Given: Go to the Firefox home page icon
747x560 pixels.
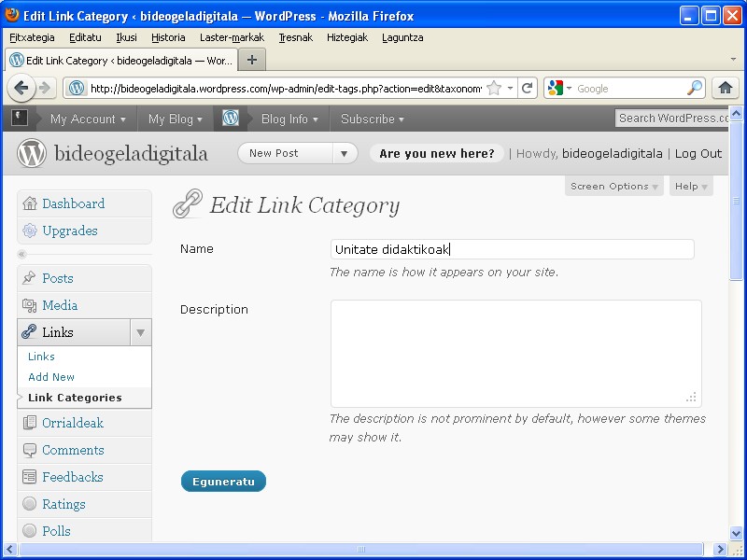Looking at the screenshot, I should coord(726,88).
